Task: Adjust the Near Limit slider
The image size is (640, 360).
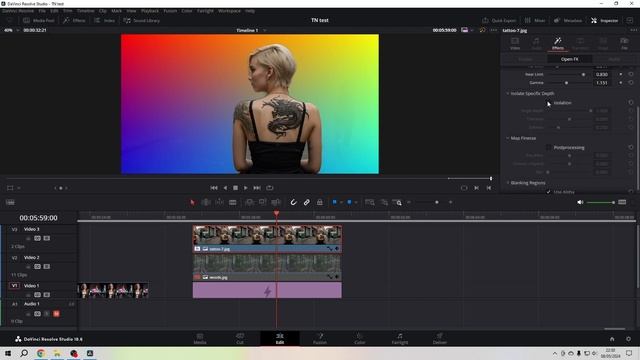Action: [x=569, y=74]
